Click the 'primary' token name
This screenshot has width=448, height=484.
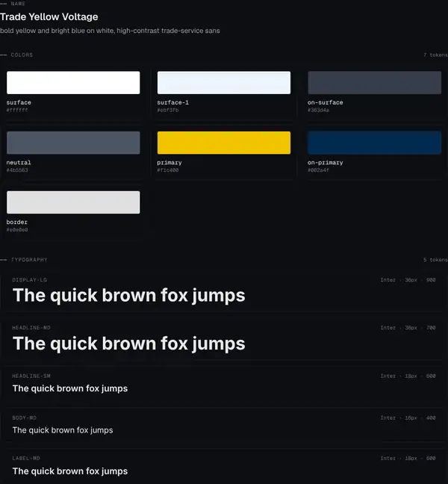point(169,162)
